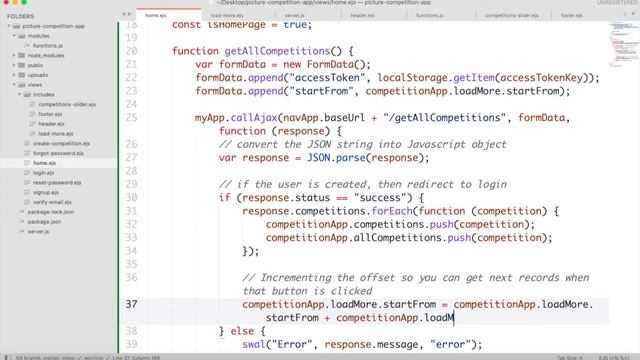Go to next tab with right arrow
The width and height of the screenshot is (640, 360).
[x=130, y=14]
